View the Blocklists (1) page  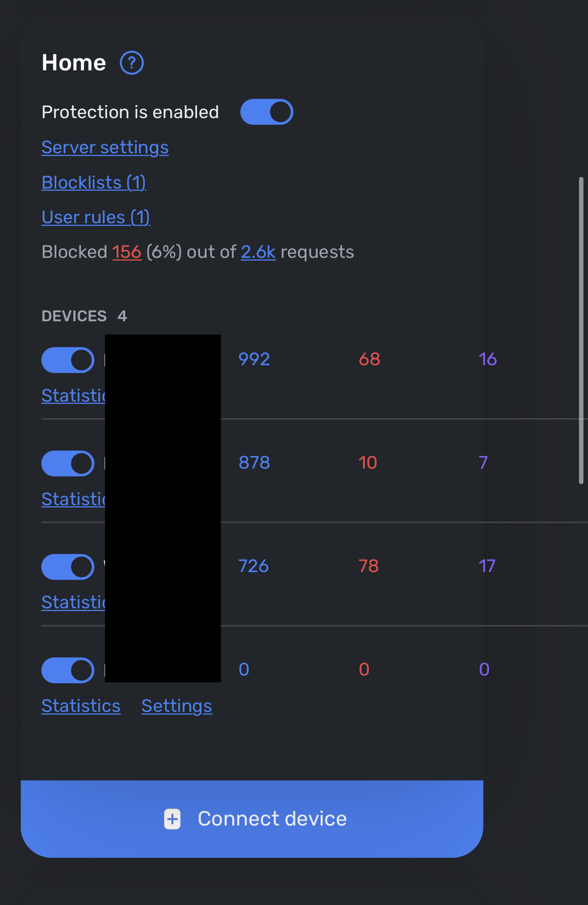[x=93, y=182]
